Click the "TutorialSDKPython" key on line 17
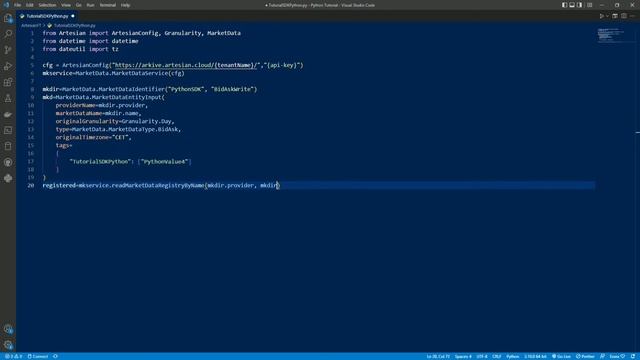 [100, 161]
